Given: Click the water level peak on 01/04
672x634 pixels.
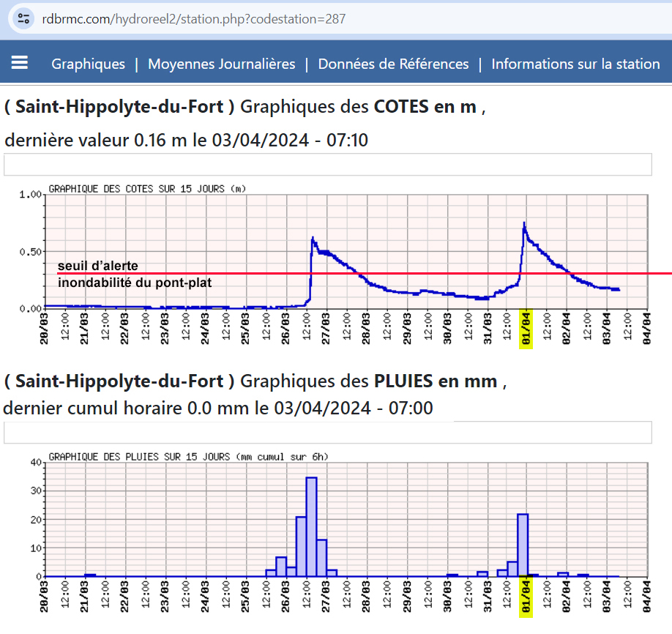Looking at the screenshot, I should [524, 224].
